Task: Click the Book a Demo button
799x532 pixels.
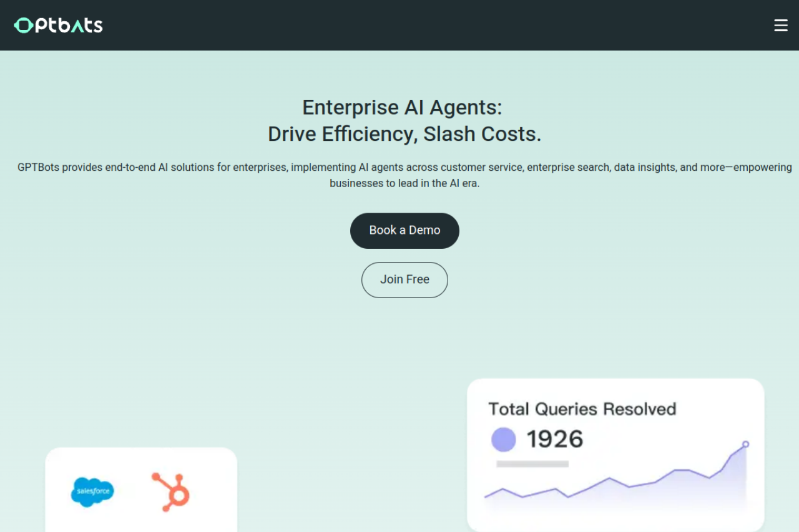Action: 404,231
